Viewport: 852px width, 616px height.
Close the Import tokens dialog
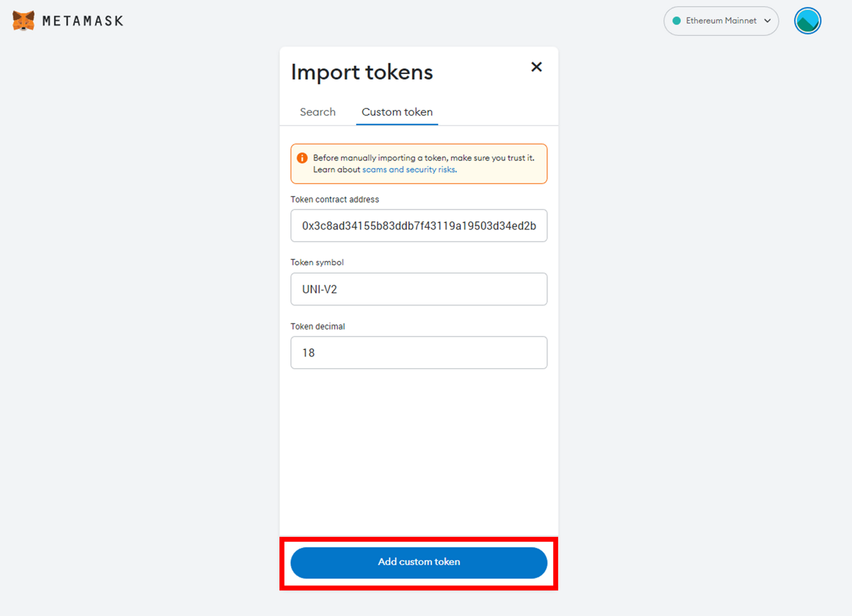[536, 67]
